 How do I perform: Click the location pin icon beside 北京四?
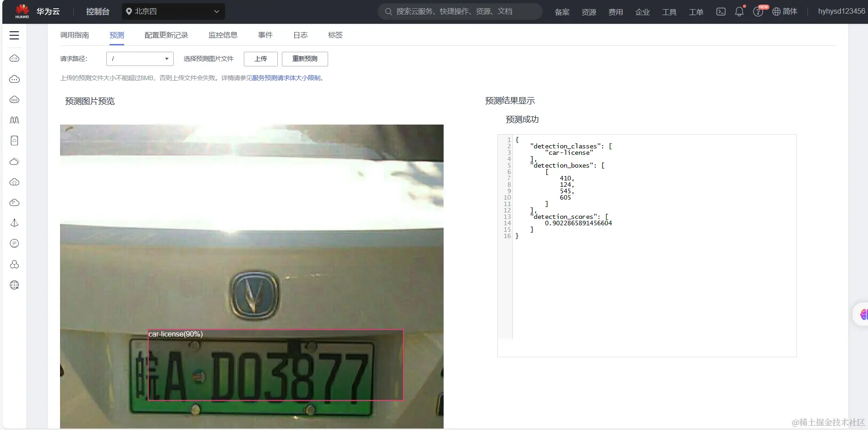(x=129, y=11)
